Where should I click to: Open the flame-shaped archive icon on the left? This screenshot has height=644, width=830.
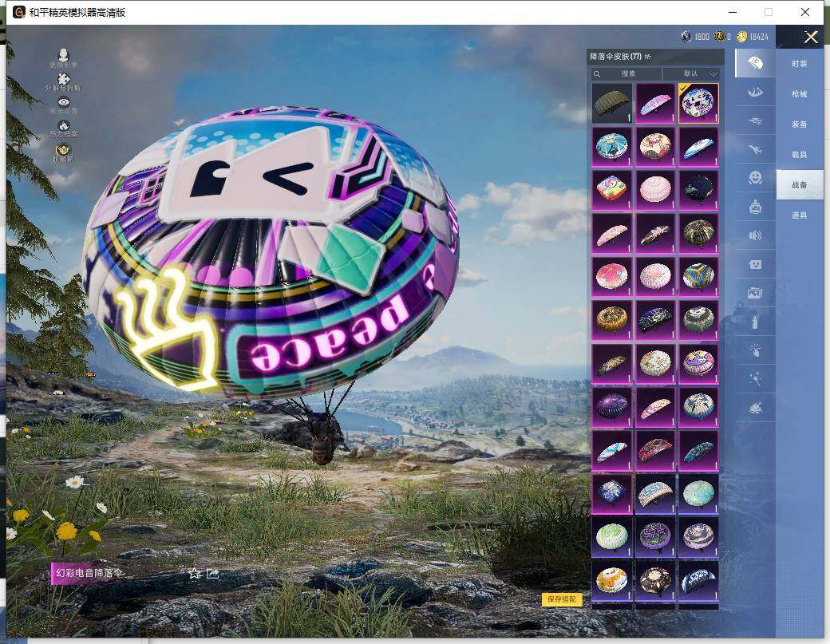tap(64, 126)
